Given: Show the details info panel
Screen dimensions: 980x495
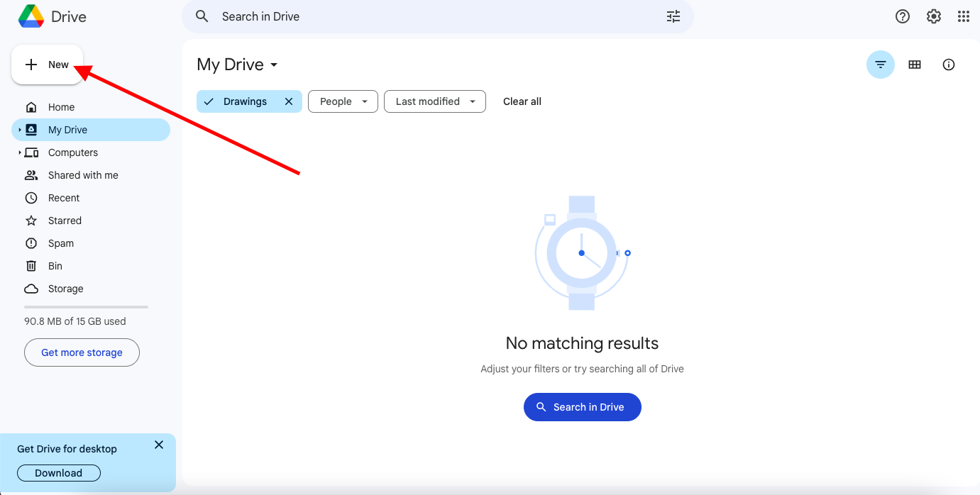Looking at the screenshot, I should pos(949,65).
